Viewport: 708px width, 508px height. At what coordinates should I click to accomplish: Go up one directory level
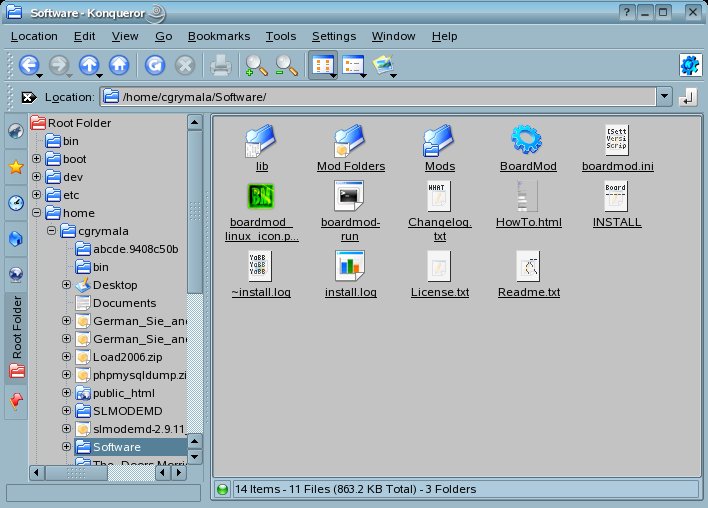click(x=89, y=65)
